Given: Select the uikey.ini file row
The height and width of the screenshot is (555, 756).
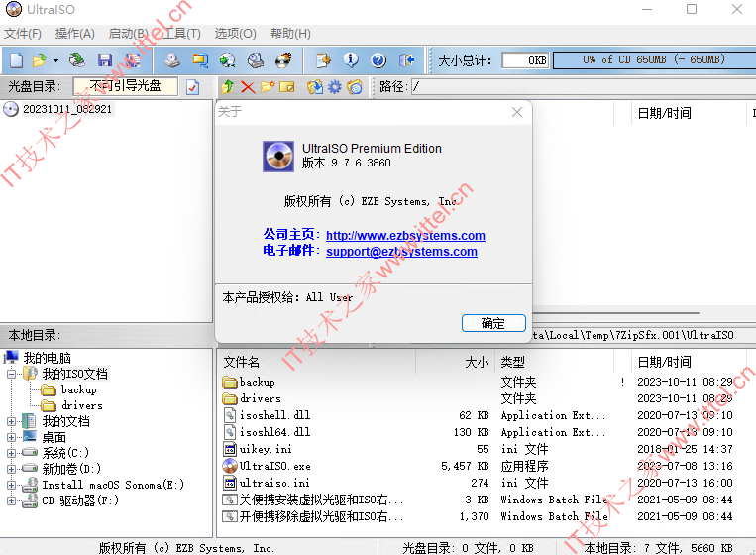Looking at the screenshot, I should pyautogui.click(x=478, y=449).
